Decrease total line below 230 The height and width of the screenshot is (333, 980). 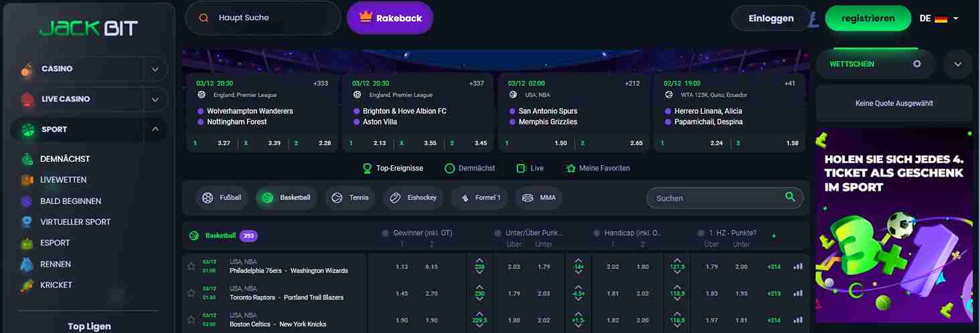point(480,300)
